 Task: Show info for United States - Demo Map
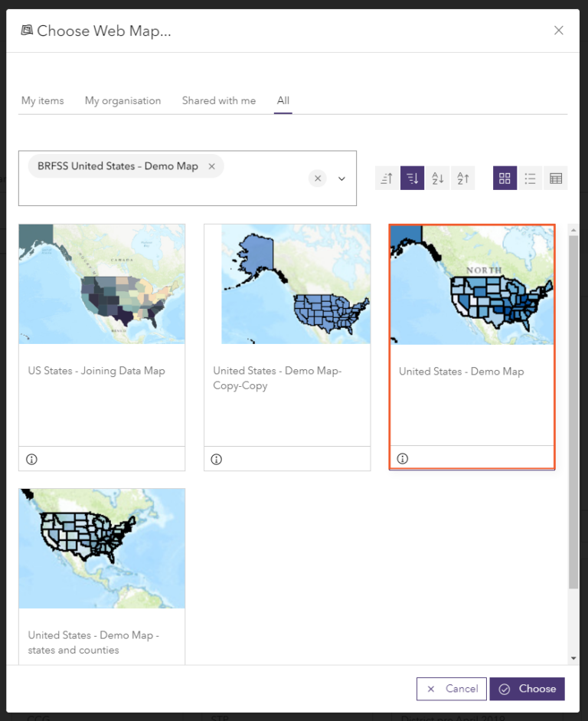coord(403,458)
